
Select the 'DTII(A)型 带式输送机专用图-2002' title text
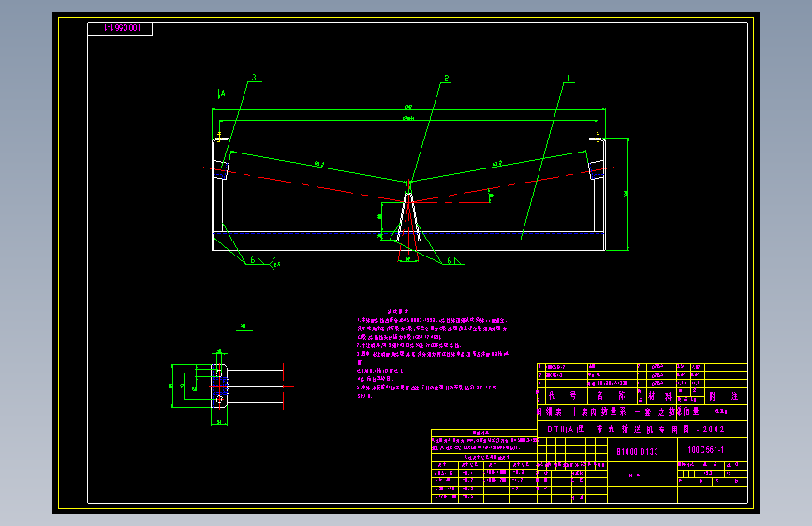[636, 430]
